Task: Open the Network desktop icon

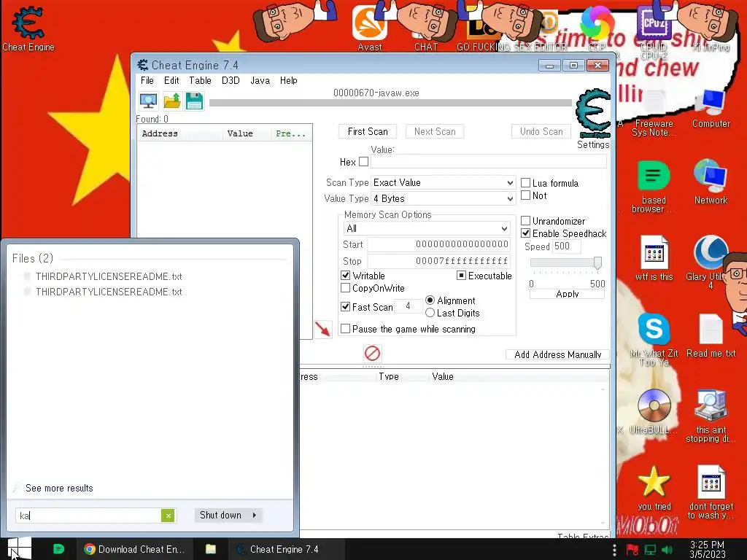Action: (711, 182)
